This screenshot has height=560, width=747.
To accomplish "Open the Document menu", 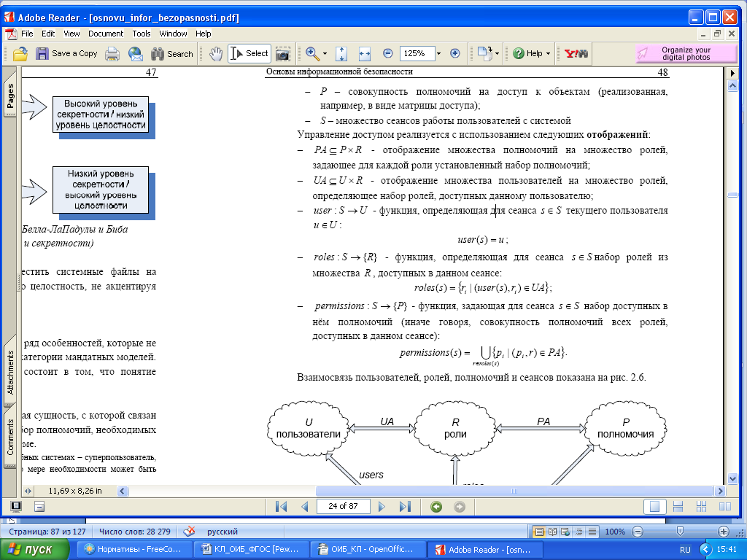I will pyautogui.click(x=106, y=34).
